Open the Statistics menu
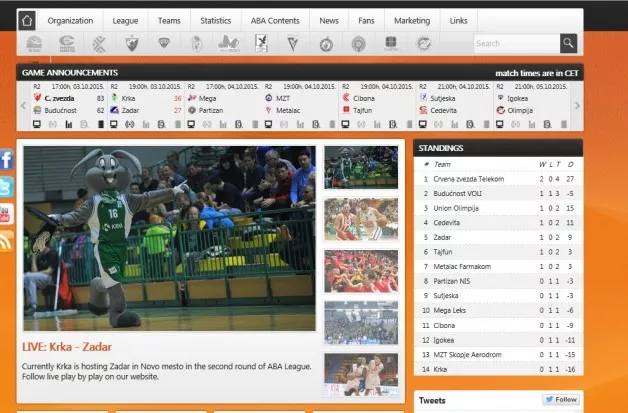Screen dimensions: 628x413 pyautogui.click(x=215, y=20)
